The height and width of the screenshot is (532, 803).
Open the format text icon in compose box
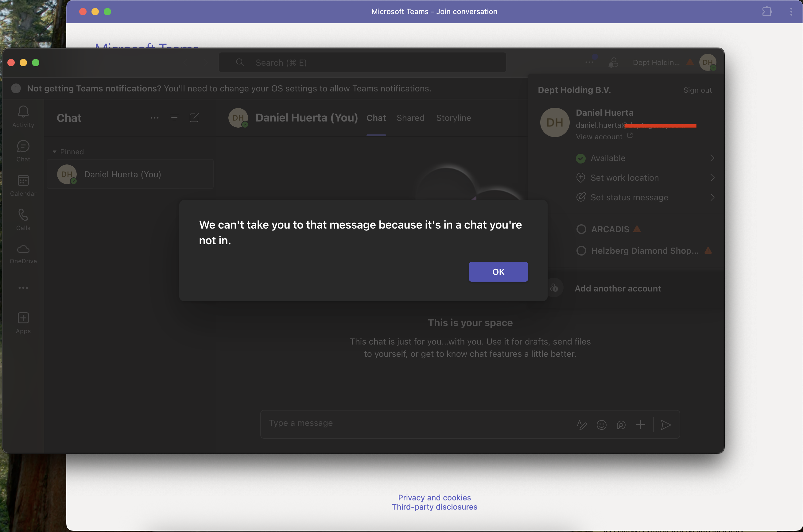582,425
